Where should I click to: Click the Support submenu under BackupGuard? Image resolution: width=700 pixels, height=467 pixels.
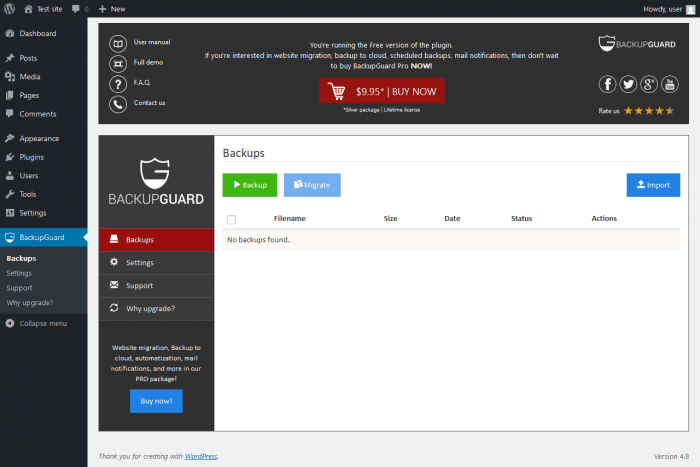[x=19, y=288]
